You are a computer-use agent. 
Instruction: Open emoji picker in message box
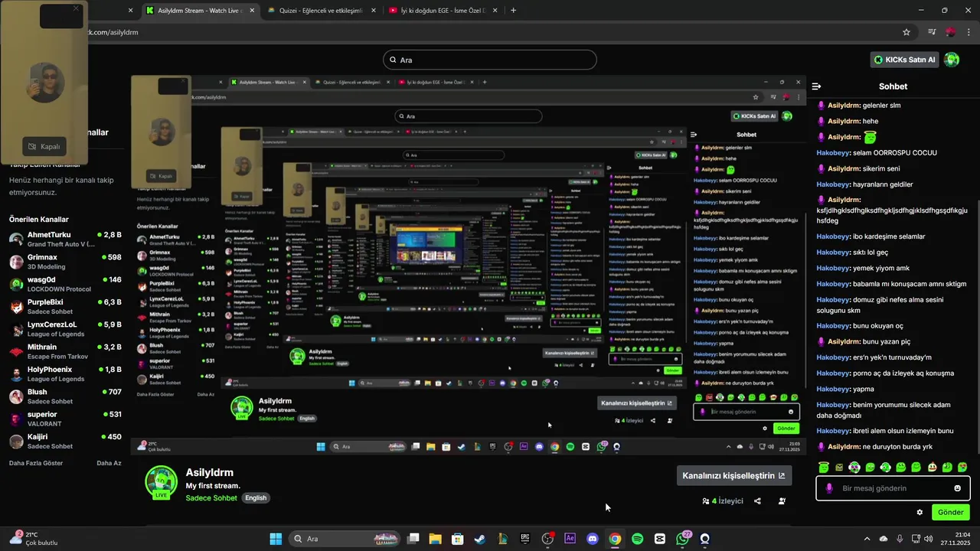pyautogui.click(x=957, y=488)
